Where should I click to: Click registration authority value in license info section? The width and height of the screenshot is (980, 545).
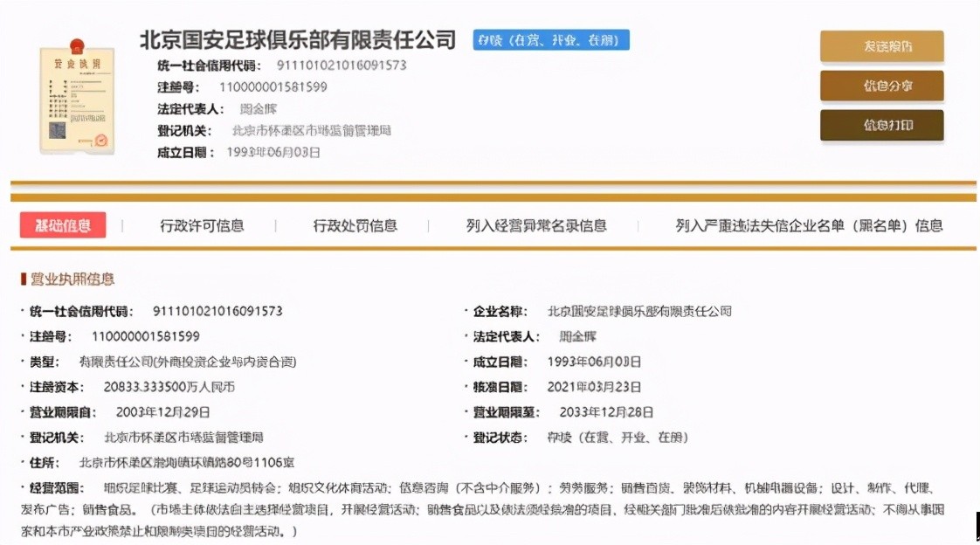coord(183,438)
